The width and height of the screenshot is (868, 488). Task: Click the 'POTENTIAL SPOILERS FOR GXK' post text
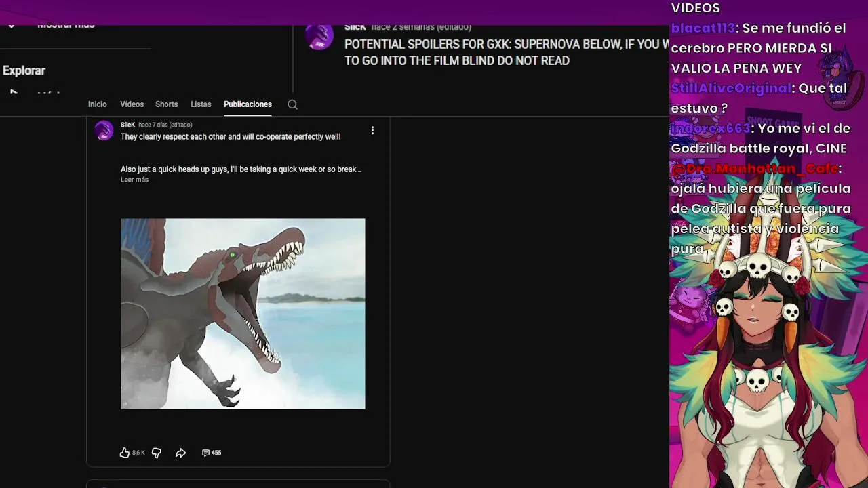point(507,52)
